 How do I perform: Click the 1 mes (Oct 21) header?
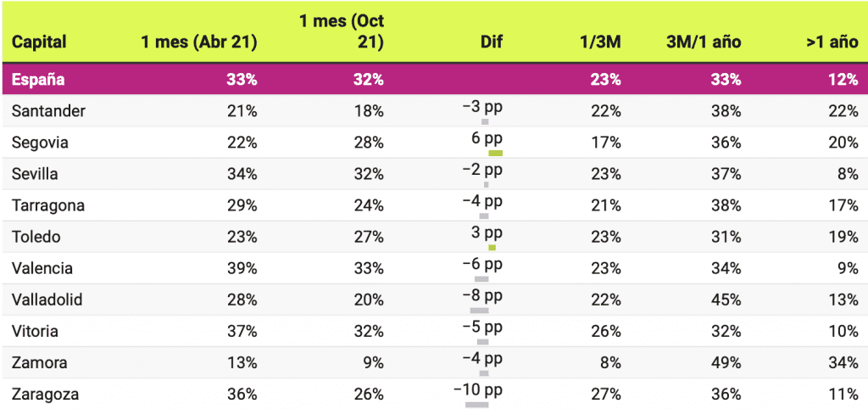click(x=342, y=31)
